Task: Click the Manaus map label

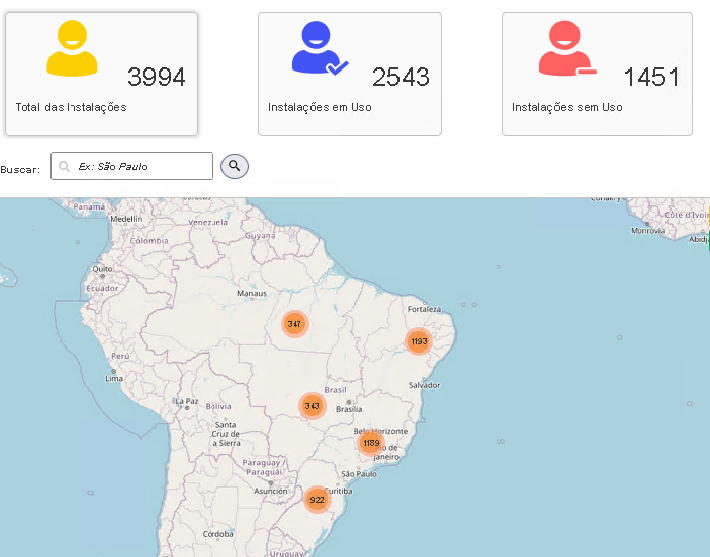Action: click(x=252, y=293)
